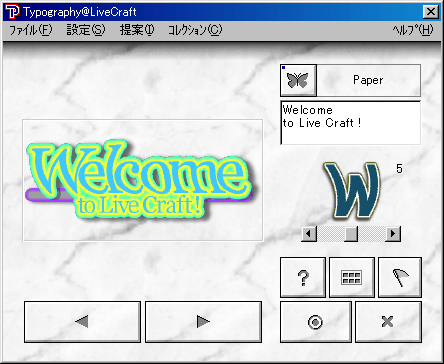Screen dimensions: 444x364
Task: Open the grid table icon button
Action: [352, 277]
